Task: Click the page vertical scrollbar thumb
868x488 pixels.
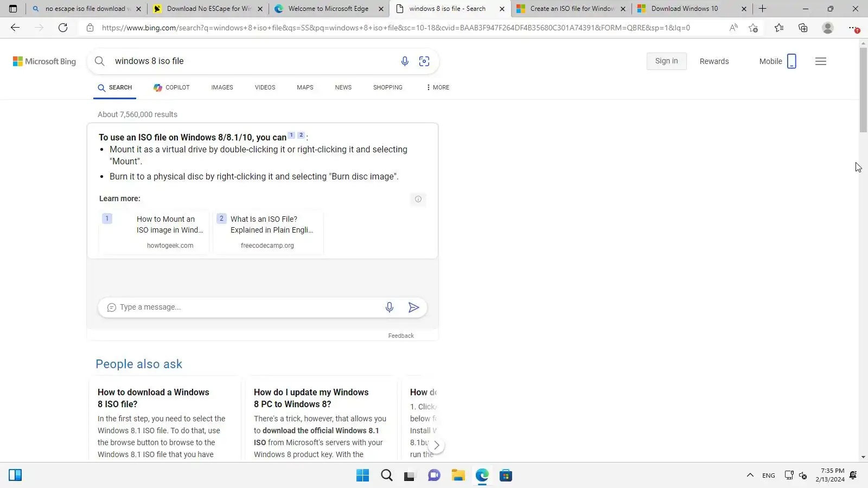Action: pos(863,90)
